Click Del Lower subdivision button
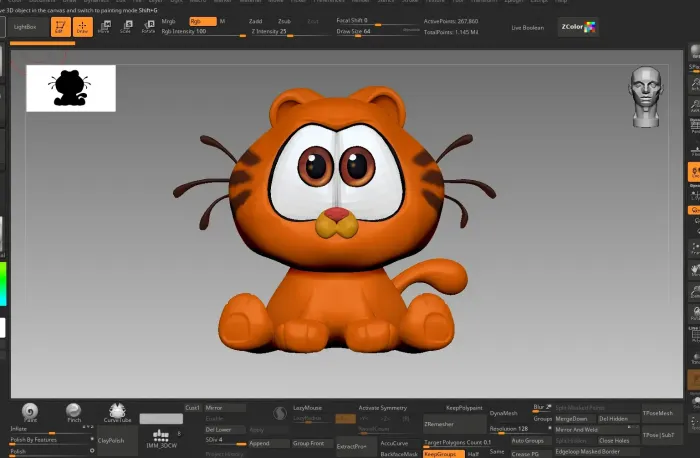This screenshot has width=700, height=458. pyautogui.click(x=225, y=430)
